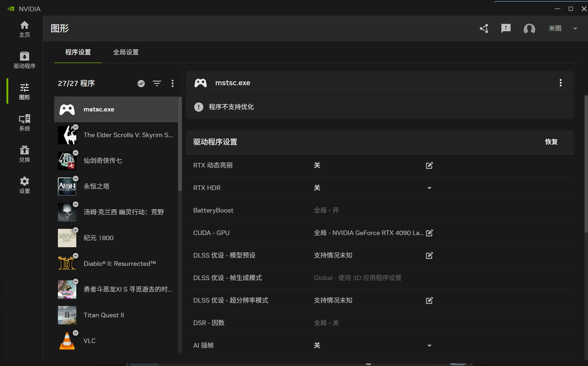The width and height of the screenshot is (588, 366).
Task: Select Titan Quest II program
Action: (x=116, y=315)
